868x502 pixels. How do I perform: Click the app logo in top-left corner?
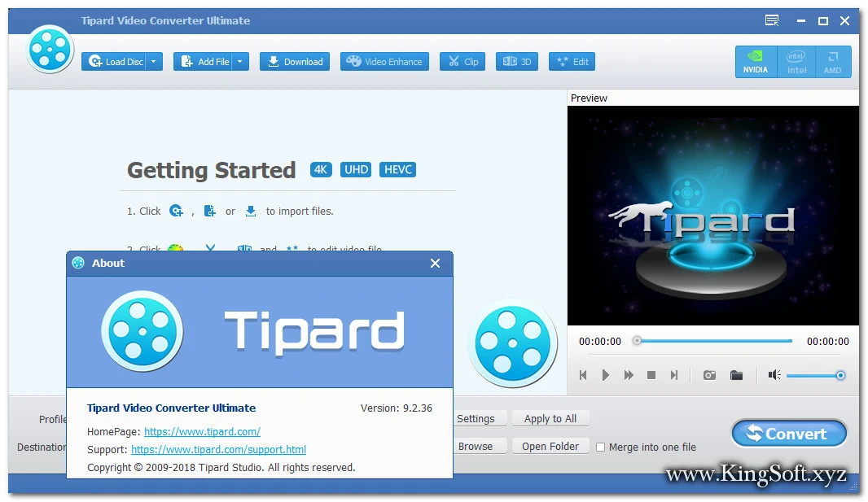tap(50, 50)
